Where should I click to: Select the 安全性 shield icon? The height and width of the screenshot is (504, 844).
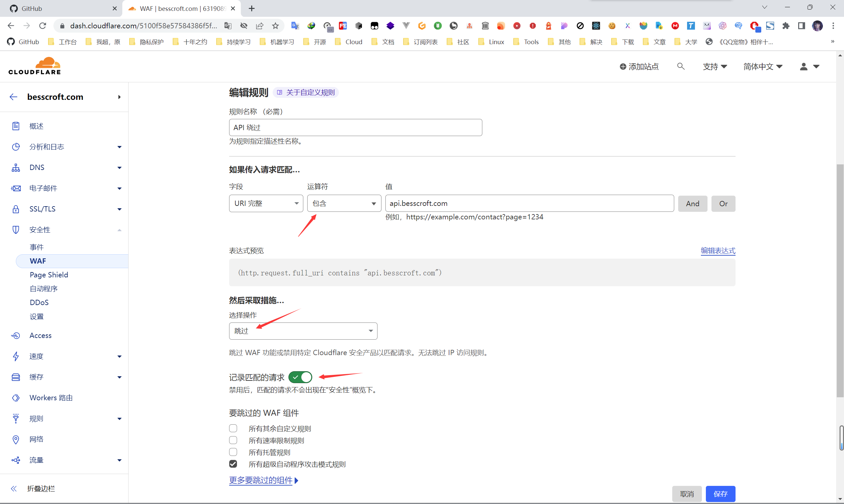tap(15, 230)
